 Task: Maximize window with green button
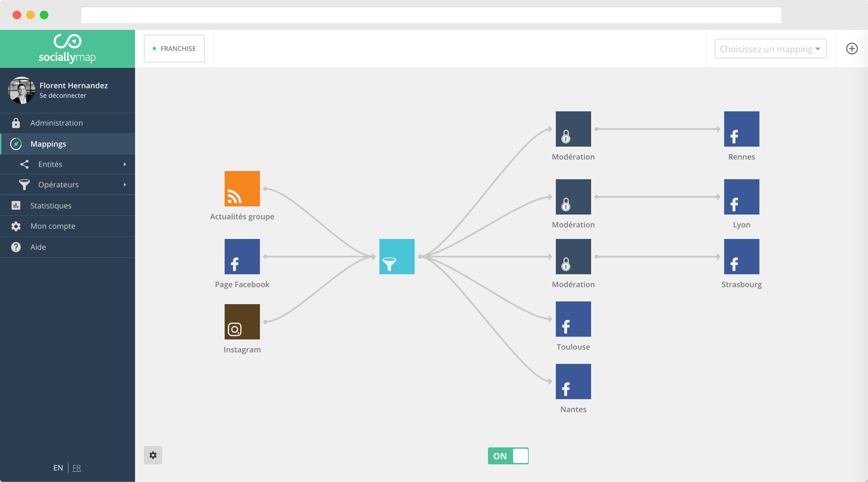pos(44,15)
